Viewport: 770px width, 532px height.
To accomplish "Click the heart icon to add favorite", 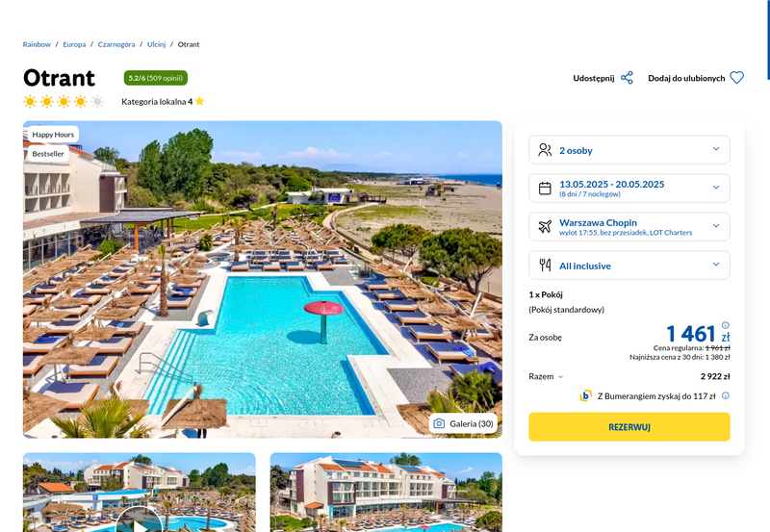I will [x=736, y=78].
